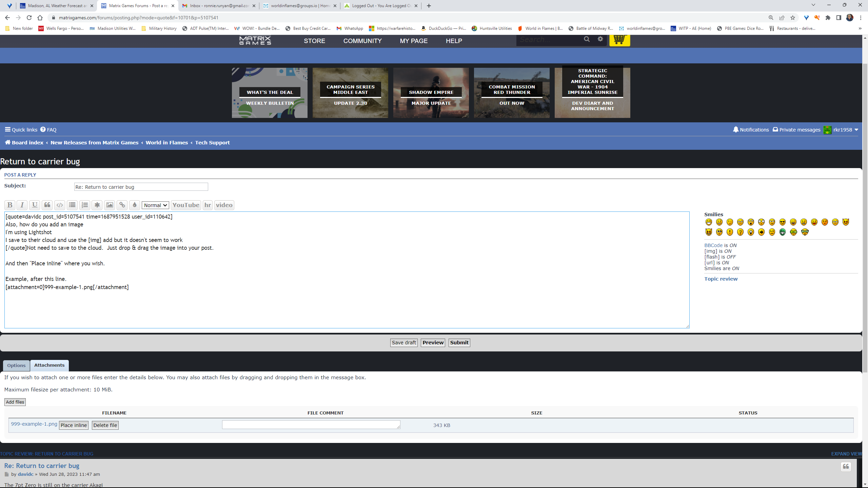Click the insert image icon

(110, 205)
